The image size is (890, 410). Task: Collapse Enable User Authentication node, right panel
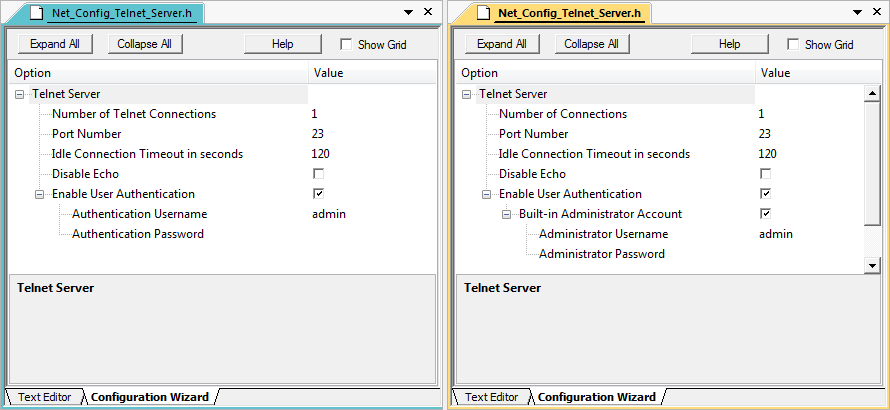pos(486,194)
